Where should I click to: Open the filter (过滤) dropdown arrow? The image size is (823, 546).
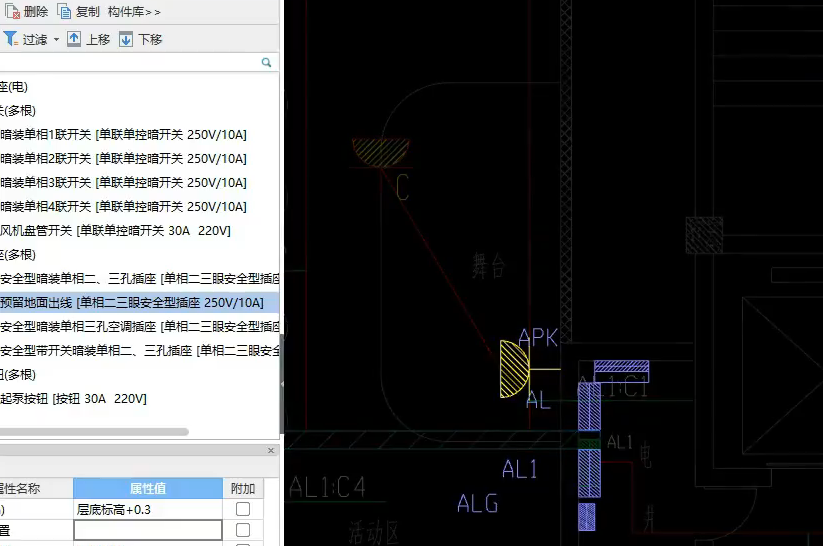[56, 40]
